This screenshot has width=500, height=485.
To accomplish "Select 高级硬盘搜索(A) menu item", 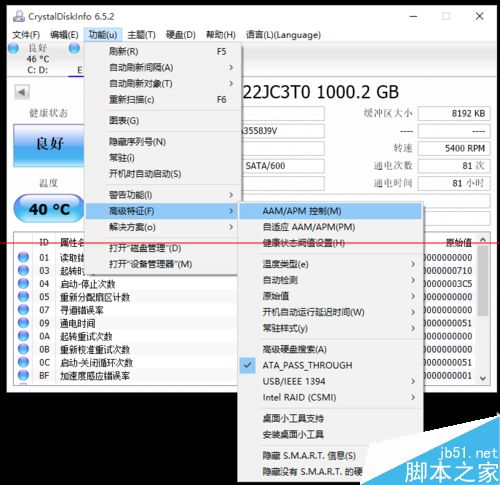I will [330, 349].
